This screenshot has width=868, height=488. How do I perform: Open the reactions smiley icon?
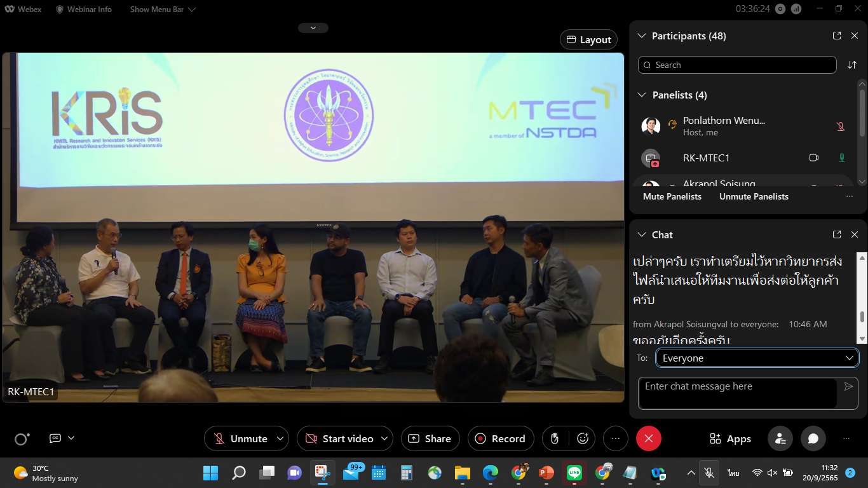click(x=583, y=438)
